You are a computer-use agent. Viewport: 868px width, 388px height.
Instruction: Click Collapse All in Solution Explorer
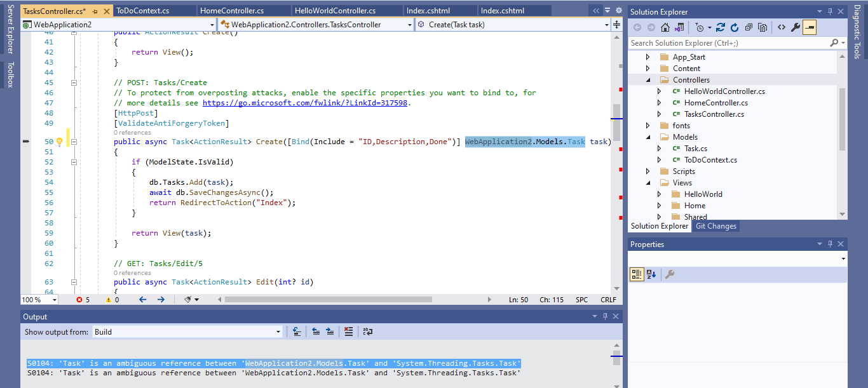pyautogui.click(x=749, y=27)
